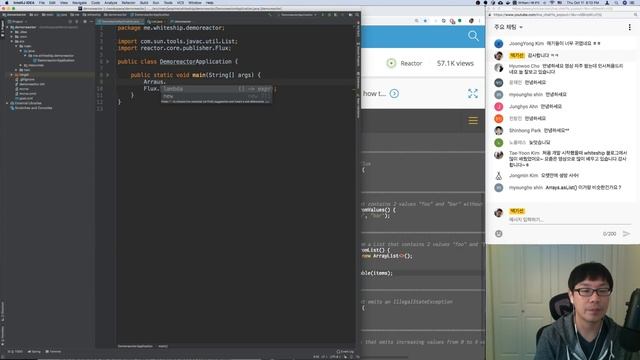Click the '57.1K views' text

(x=455, y=63)
